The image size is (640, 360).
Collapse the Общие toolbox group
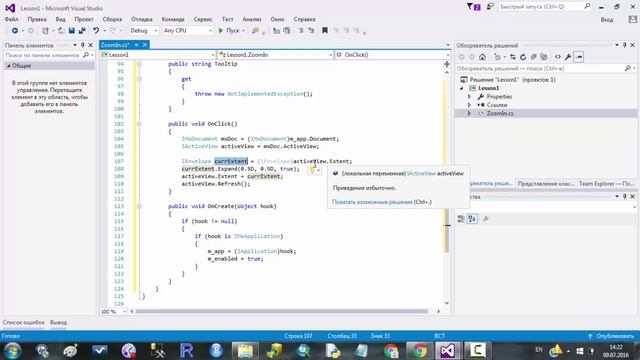click(x=8, y=66)
